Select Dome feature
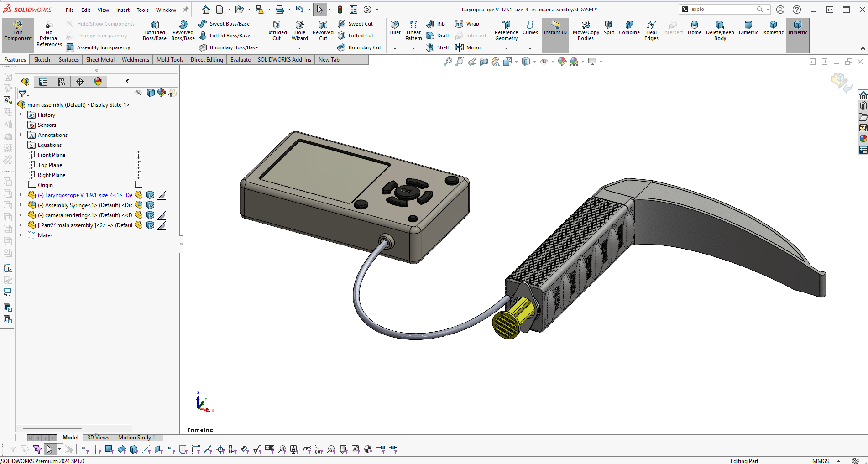 [x=694, y=28]
